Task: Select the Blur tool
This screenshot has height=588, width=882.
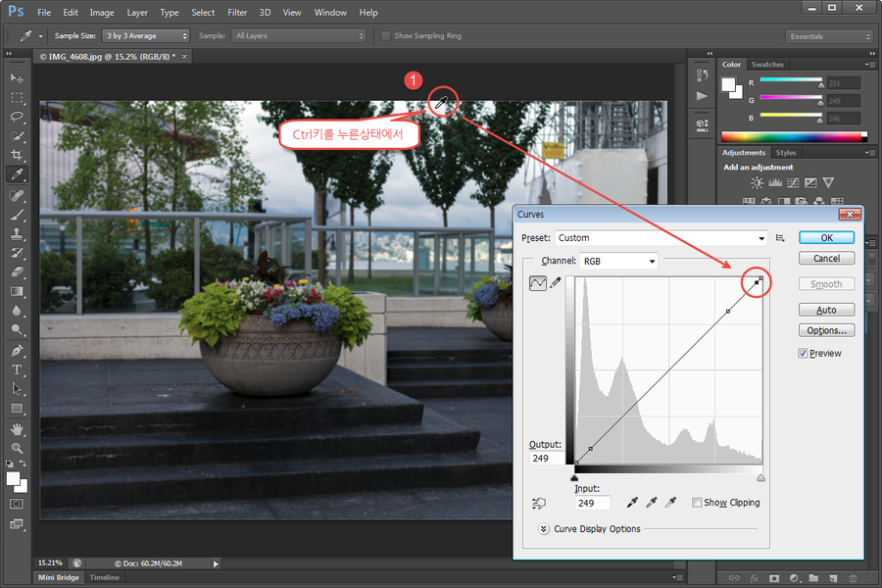Action: click(x=17, y=310)
